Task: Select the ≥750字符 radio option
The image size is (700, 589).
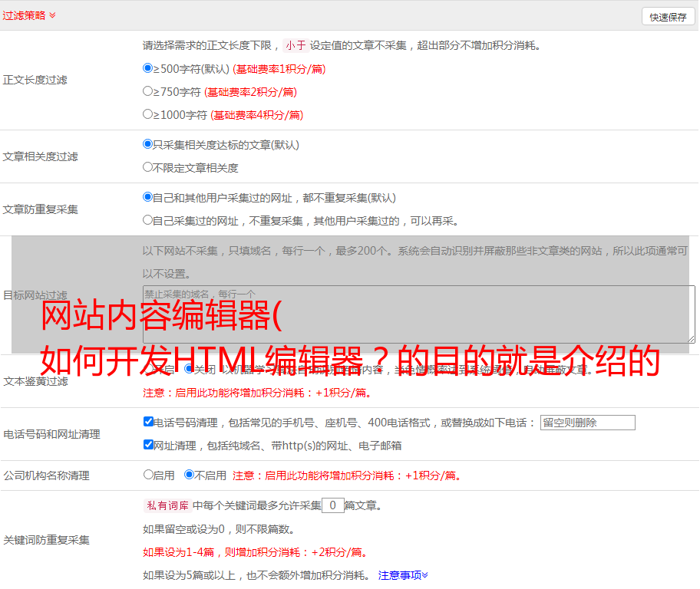Action: [148, 91]
